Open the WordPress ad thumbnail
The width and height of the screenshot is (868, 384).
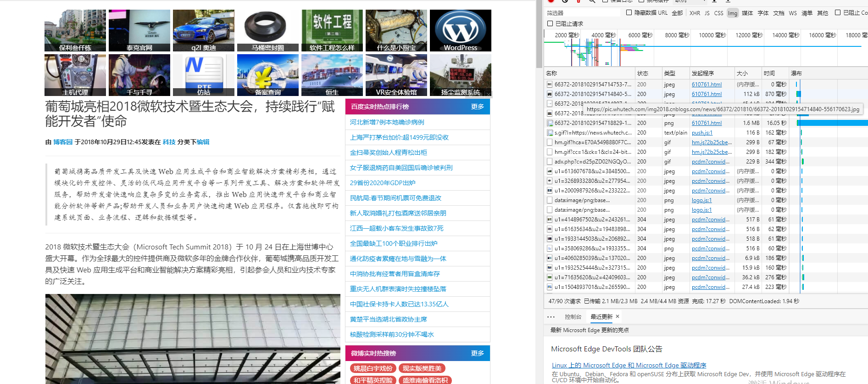tap(461, 30)
